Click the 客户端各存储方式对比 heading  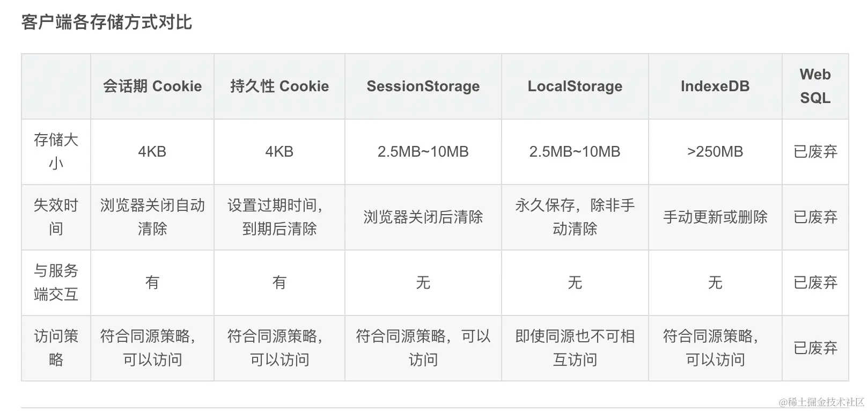point(107,23)
